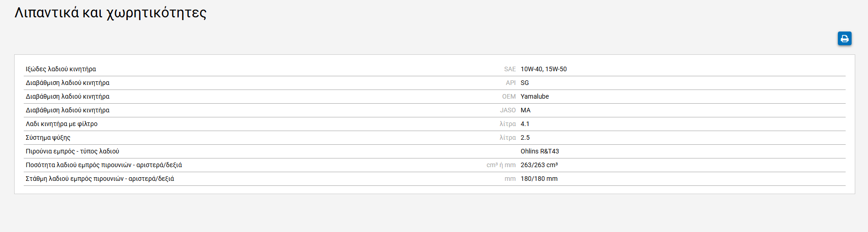
Task: Select the cooling system value '2.5'
Action: click(525, 137)
